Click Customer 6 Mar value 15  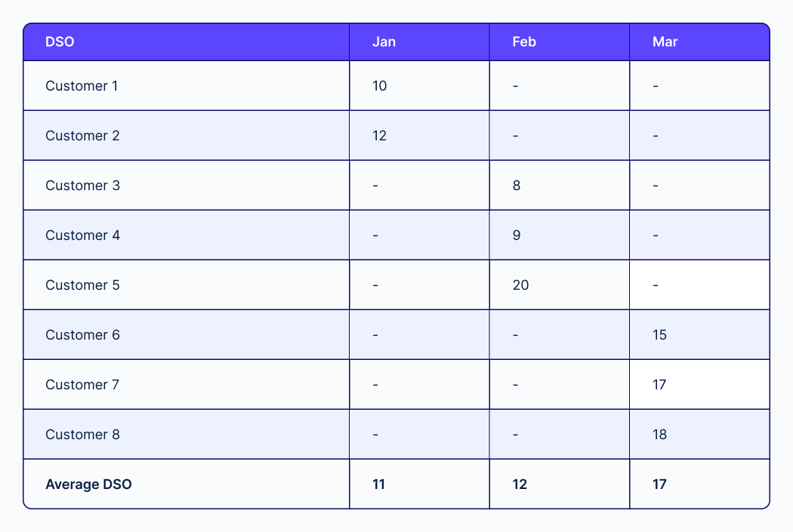[x=659, y=334]
